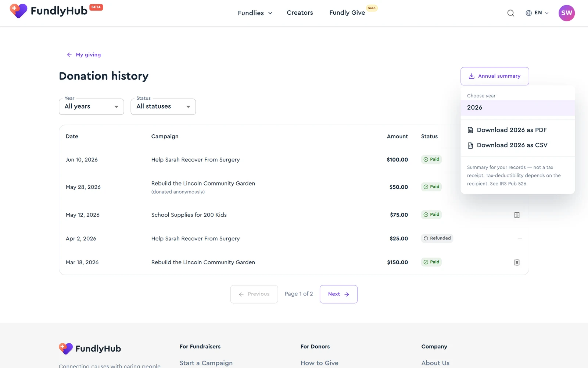
Task: Click the Annual summary button
Action: point(495,76)
